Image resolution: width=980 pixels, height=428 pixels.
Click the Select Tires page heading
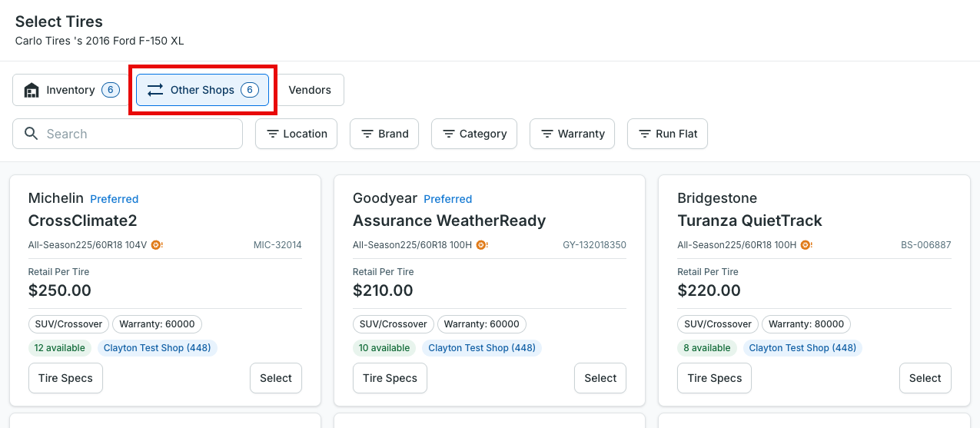pyautogui.click(x=59, y=22)
